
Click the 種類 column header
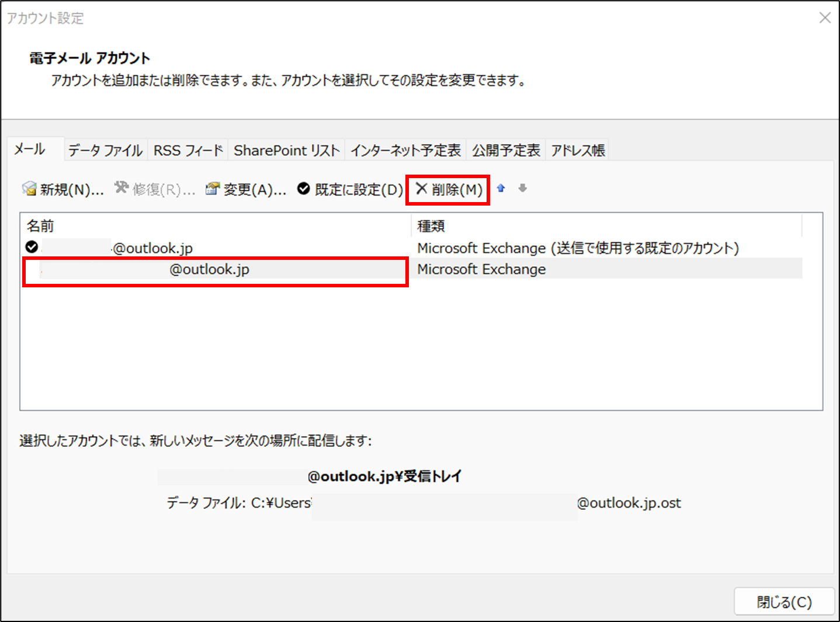click(431, 226)
